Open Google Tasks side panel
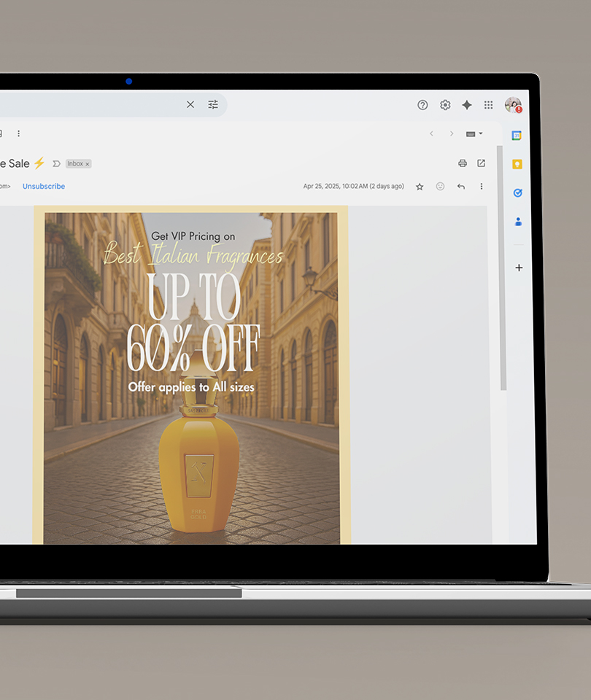The height and width of the screenshot is (700, 591). click(518, 192)
